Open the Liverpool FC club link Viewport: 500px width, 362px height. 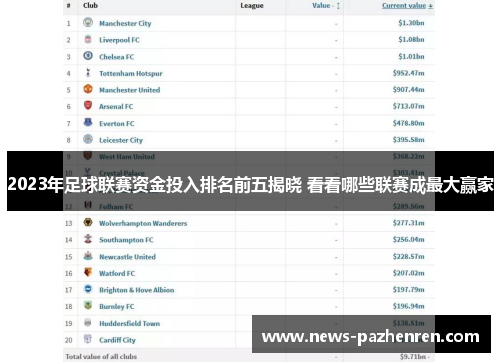point(119,40)
